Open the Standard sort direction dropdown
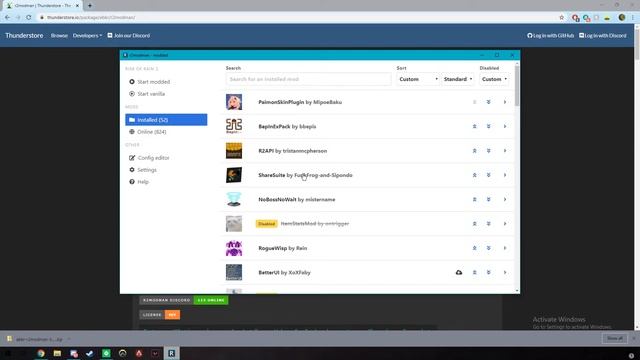 [458, 79]
